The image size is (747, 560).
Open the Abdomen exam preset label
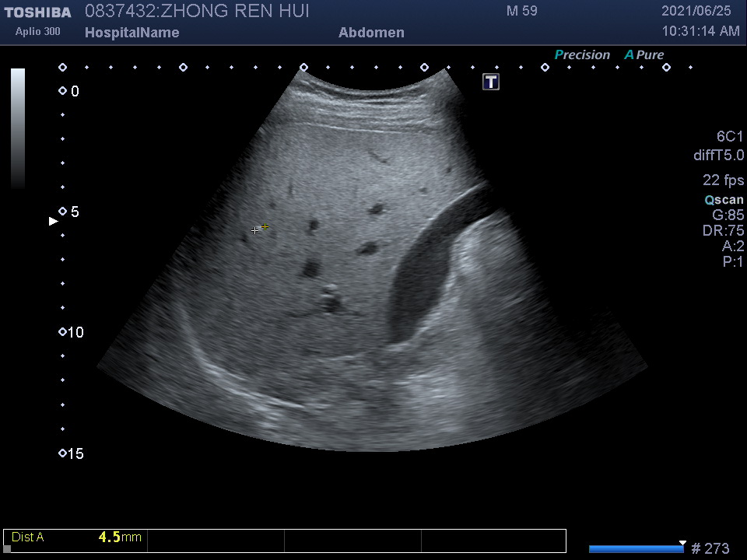click(x=371, y=33)
